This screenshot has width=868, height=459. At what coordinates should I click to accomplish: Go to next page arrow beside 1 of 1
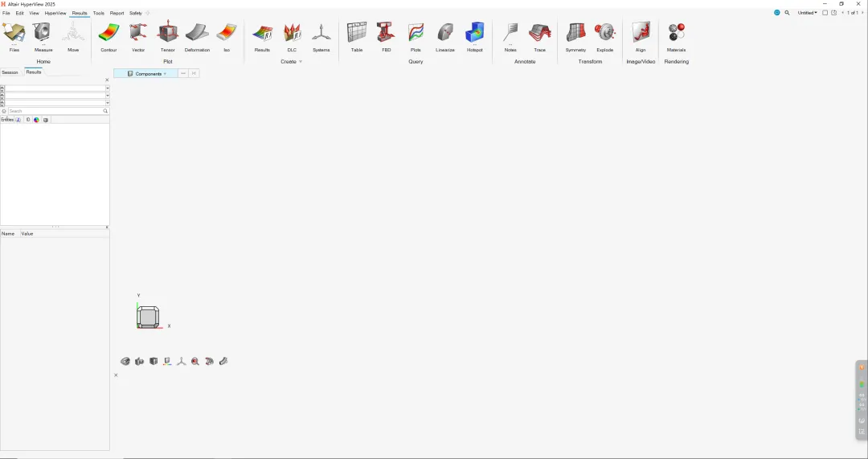click(x=862, y=13)
